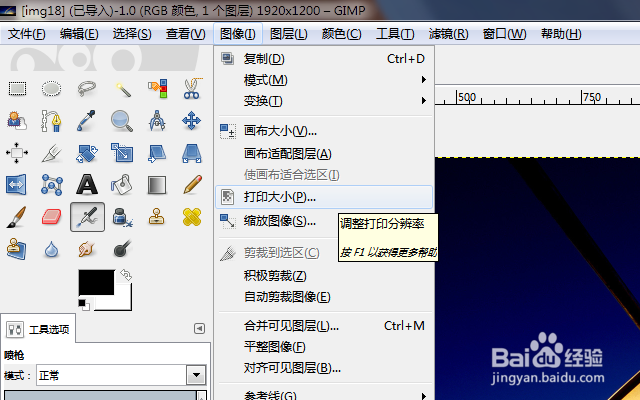Select the Crop knife tool
Screen dimensions: 640x400
point(51,153)
